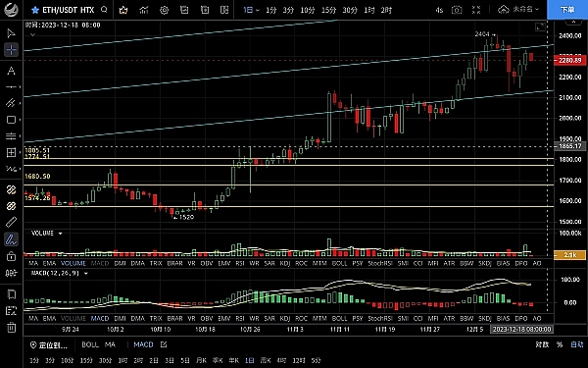Click the 1574.26 horizontal line label
588x368 pixels.
point(37,198)
